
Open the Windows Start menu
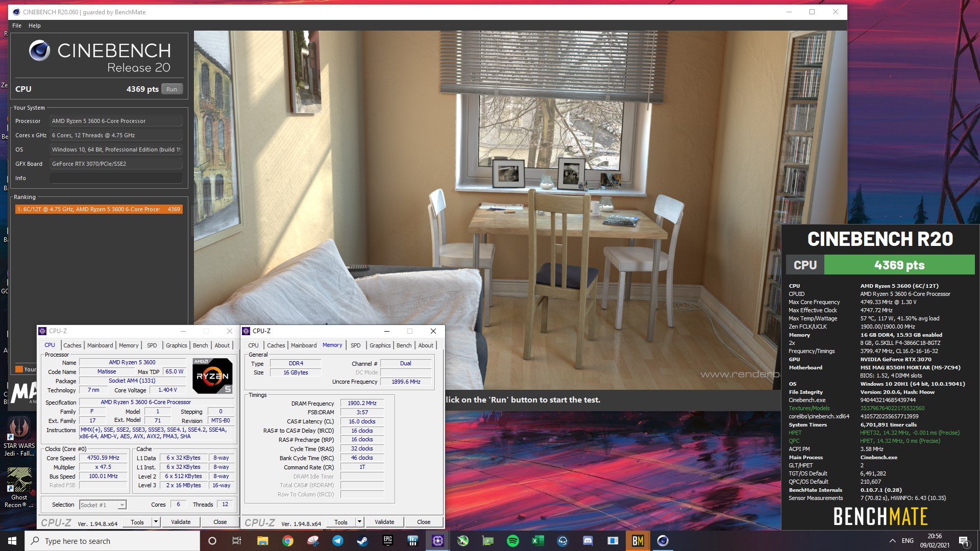pyautogui.click(x=12, y=541)
